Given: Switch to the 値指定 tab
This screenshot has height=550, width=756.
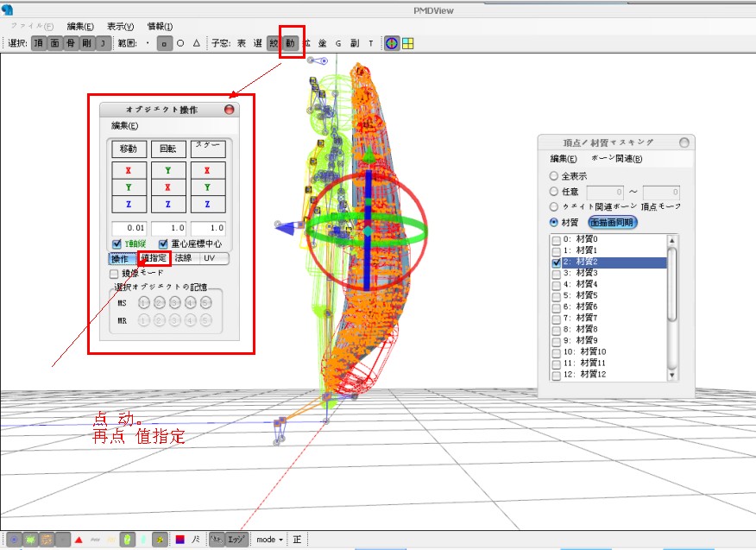Looking at the screenshot, I should [154, 258].
